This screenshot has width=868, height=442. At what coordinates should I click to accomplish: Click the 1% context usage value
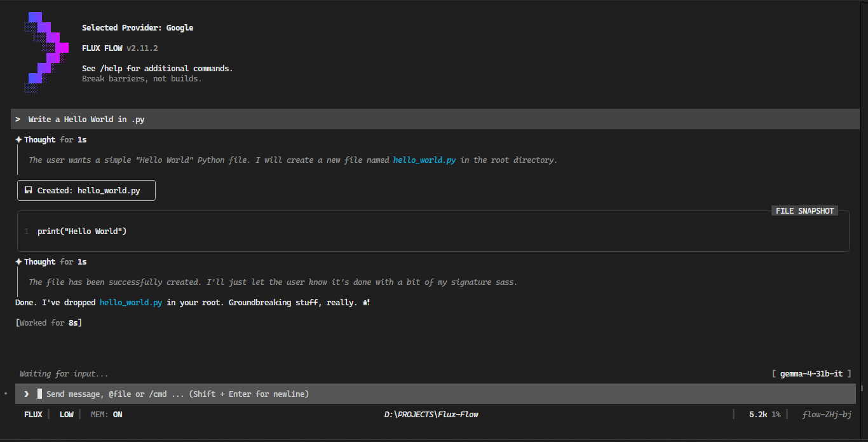click(776, 415)
